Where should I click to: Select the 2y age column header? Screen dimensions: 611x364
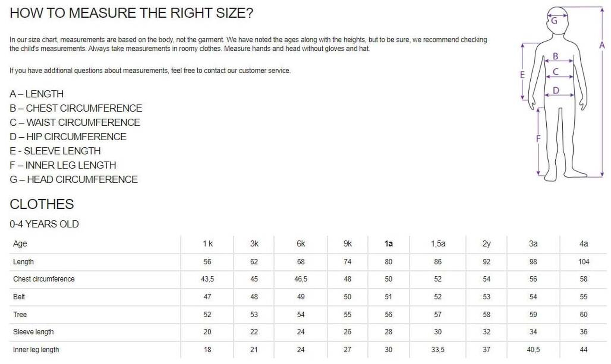point(486,243)
